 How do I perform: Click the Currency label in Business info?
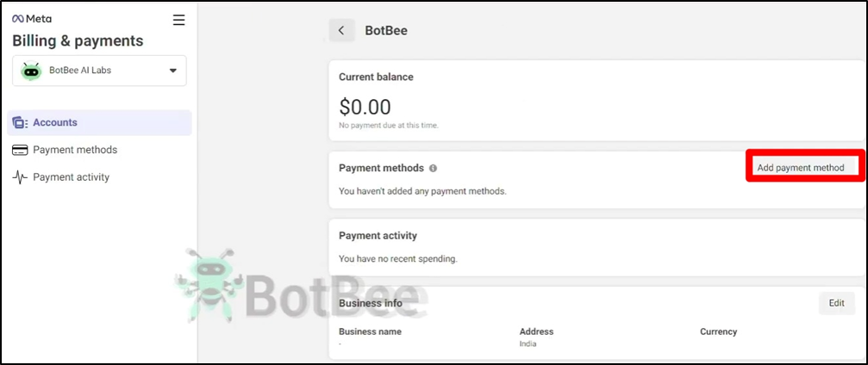pyautogui.click(x=718, y=331)
